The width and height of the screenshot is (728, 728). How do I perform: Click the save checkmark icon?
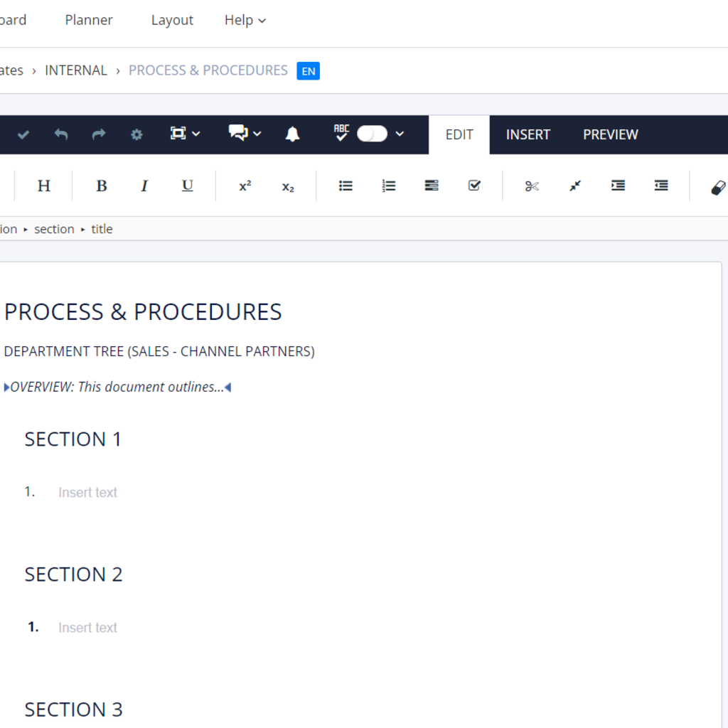23,134
